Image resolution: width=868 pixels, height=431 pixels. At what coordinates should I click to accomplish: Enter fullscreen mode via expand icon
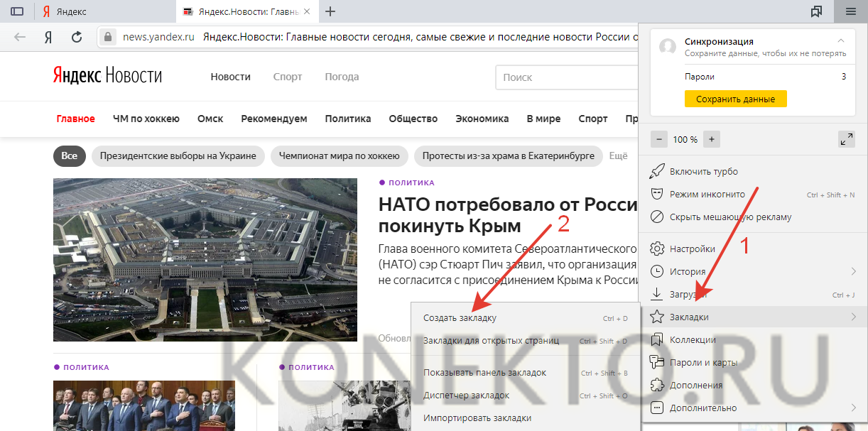point(846,139)
